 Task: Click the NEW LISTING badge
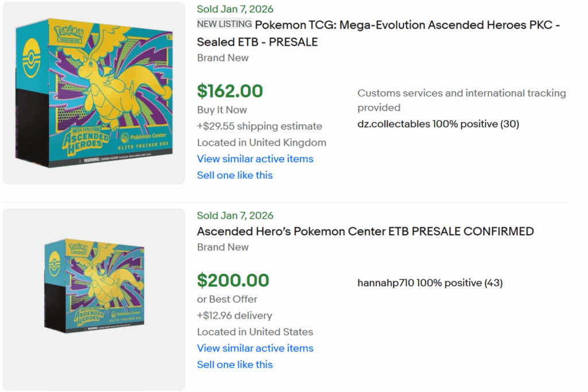[225, 24]
